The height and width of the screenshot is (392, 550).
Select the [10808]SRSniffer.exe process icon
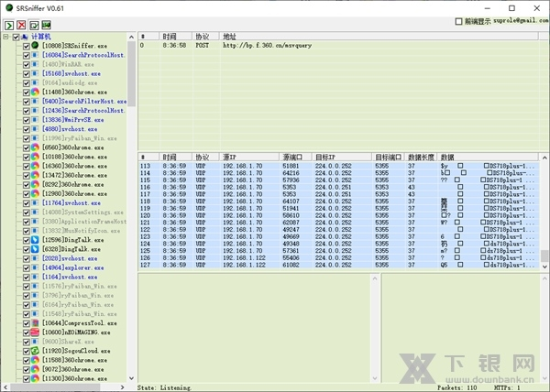(x=35, y=45)
